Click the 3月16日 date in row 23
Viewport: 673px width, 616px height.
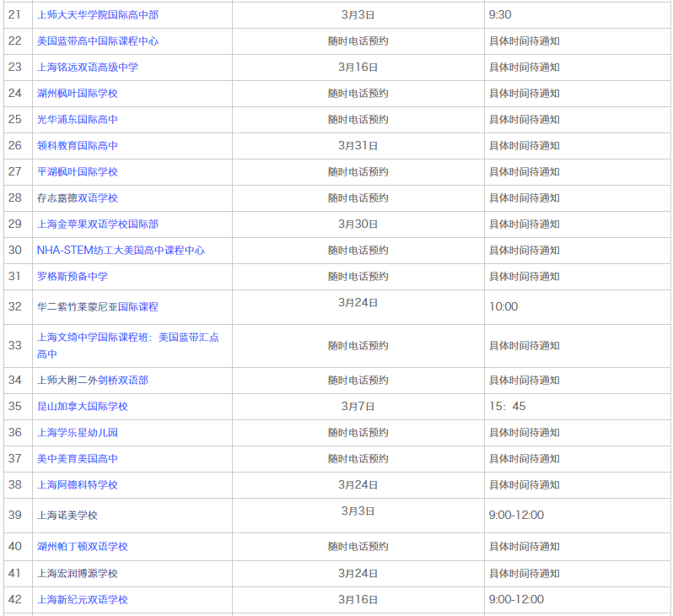[358, 68]
